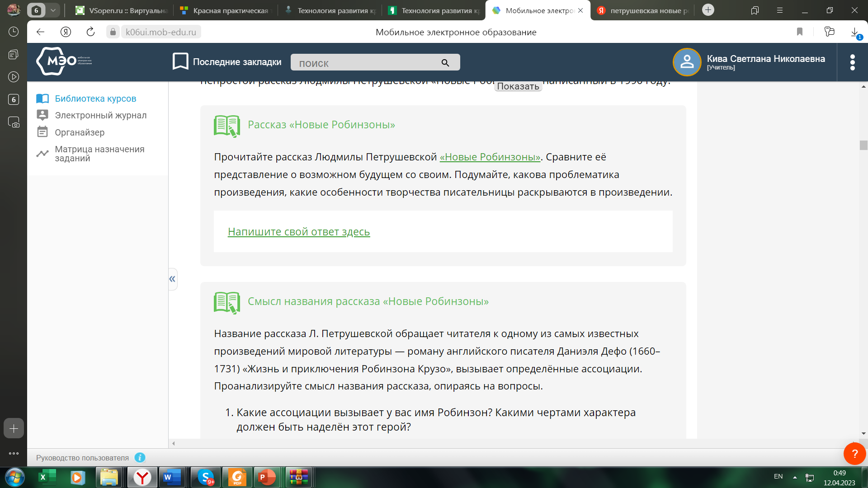This screenshot has width=868, height=488.
Task: View site security lock icon
Action: [113, 32]
